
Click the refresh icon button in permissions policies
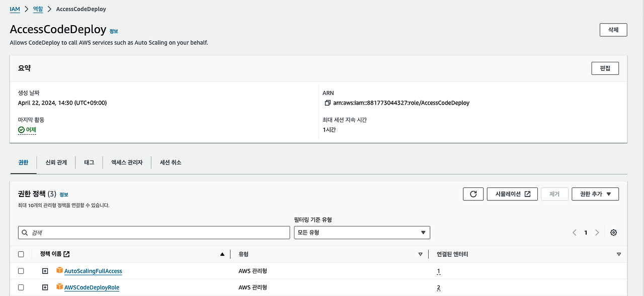(473, 194)
